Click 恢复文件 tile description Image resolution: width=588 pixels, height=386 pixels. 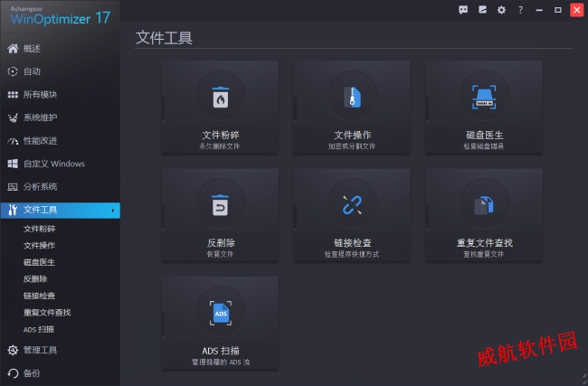point(220,254)
